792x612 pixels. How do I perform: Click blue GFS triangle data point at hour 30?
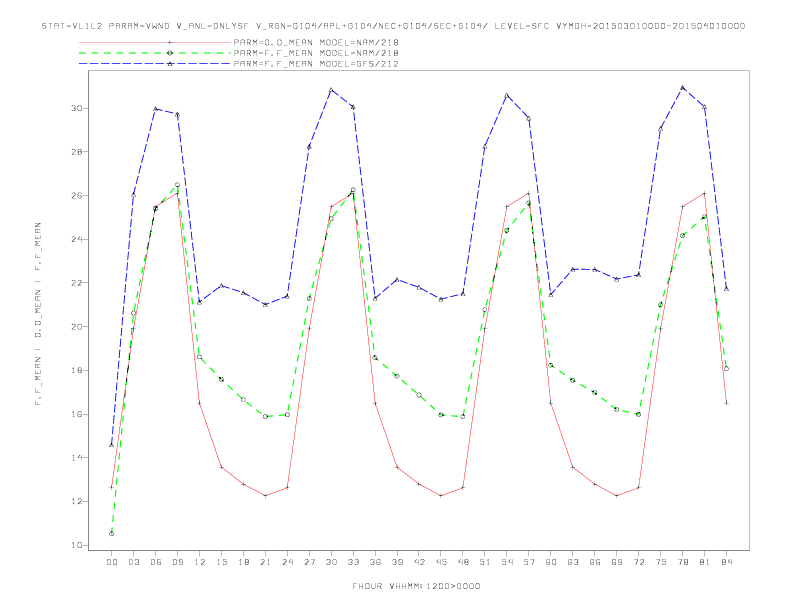[331, 90]
